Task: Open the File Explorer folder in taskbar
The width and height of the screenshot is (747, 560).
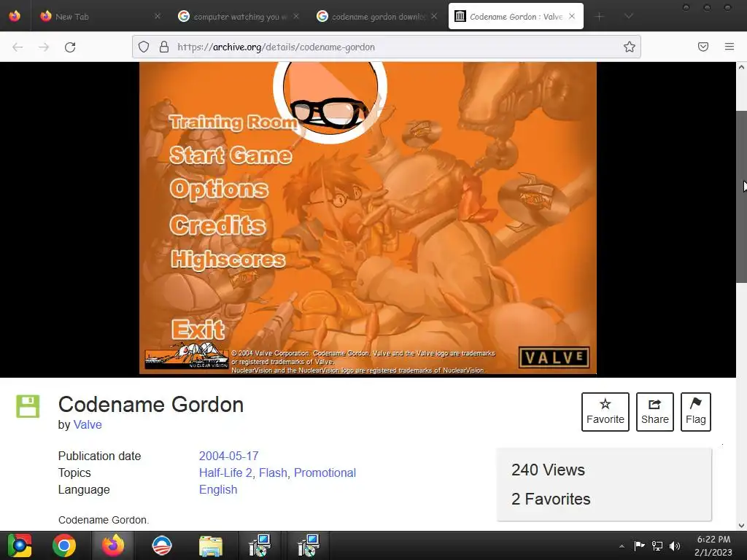Action: (211, 545)
